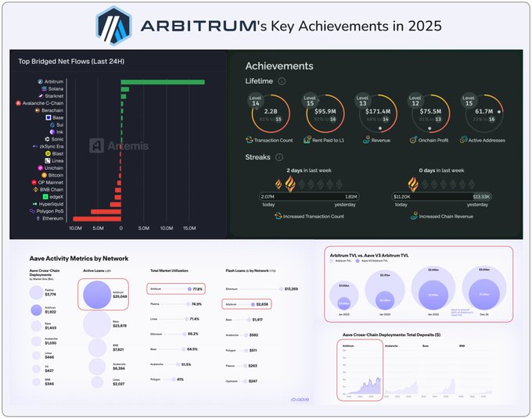
Task: Click the Aave logo at panel bottom
Action: click(x=300, y=399)
